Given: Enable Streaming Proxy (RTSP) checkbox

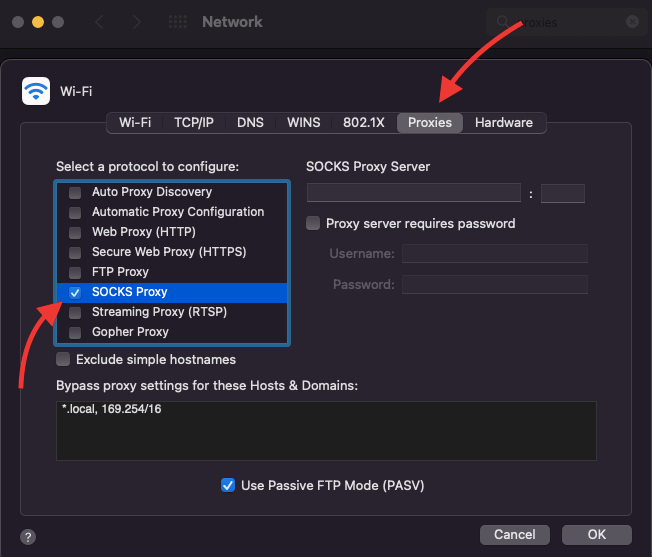Looking at the screenshot, I should pyautogui.click(x=75, y=313).
